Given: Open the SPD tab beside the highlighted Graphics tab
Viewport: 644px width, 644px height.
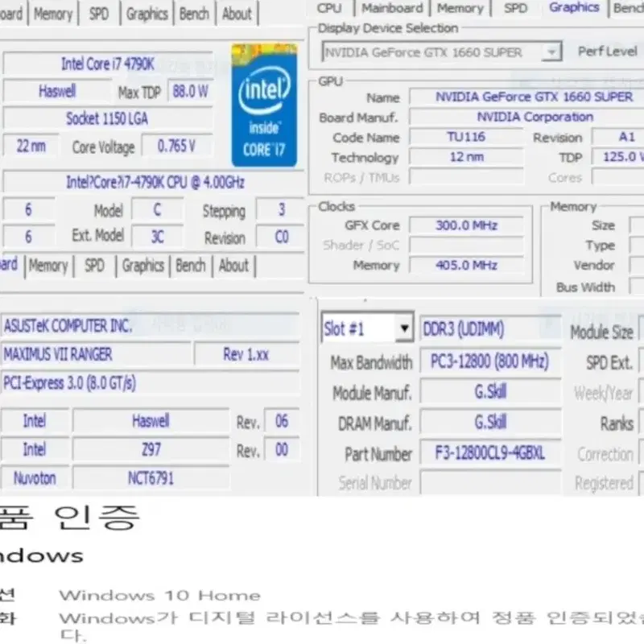Looking at the screenshot, I should pyautogui.click(x=515, y=8).
